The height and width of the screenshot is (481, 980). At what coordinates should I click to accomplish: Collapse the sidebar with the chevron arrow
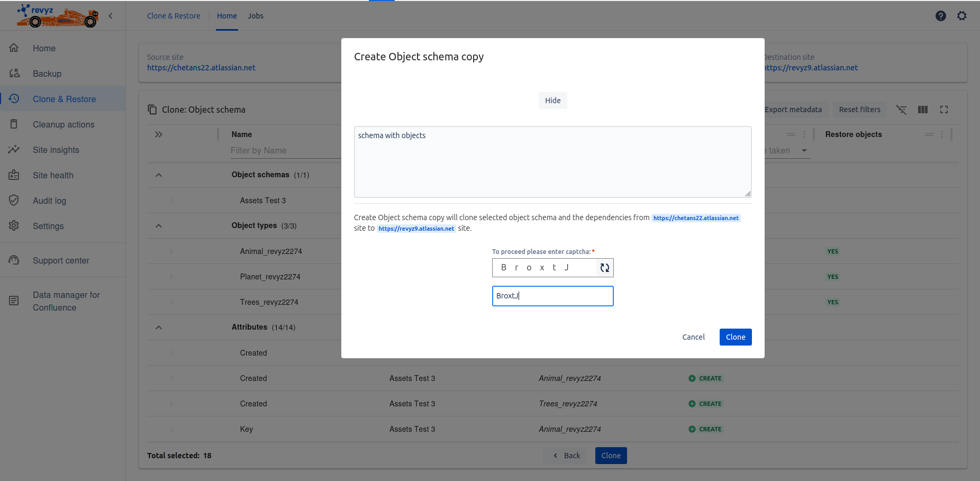111,16
